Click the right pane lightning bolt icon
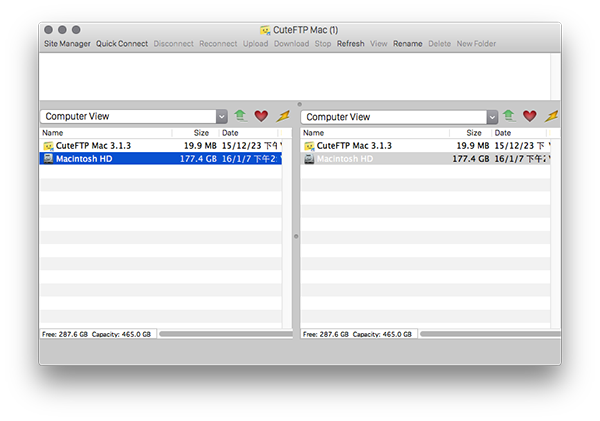Image resolution: width=600 pixels, height=421 pixels. pos(551,116)
